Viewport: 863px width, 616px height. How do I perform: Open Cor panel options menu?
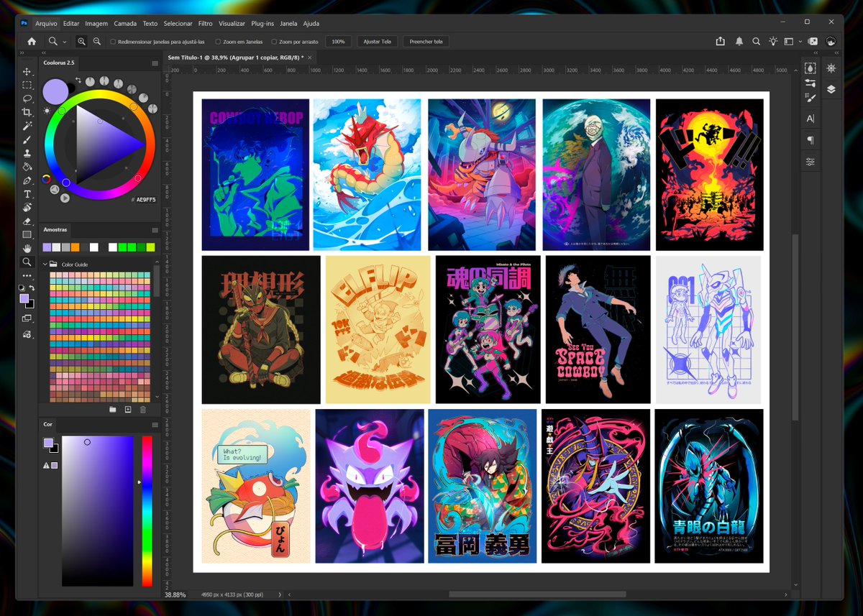pos(155,425)
